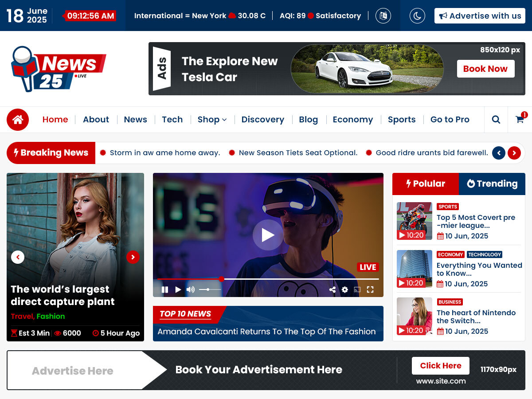Expand the Shop dropdown menu
This screenshot has height=399, width=532.
click(212, 119)
